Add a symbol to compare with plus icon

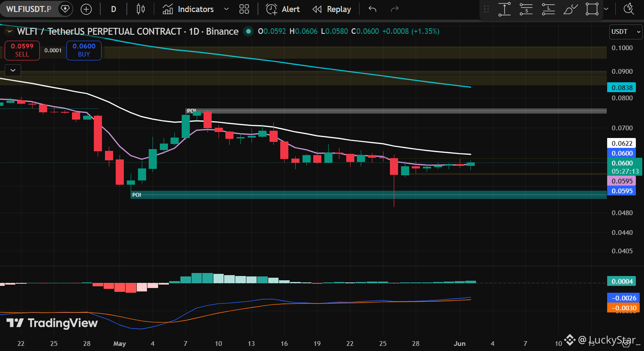(86, 9)
